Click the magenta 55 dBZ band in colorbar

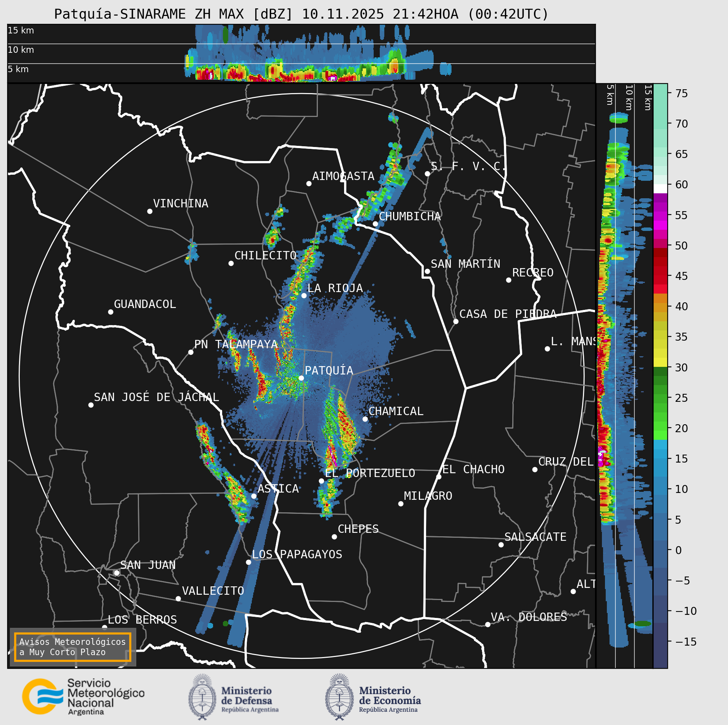click(x=660, y=215)
